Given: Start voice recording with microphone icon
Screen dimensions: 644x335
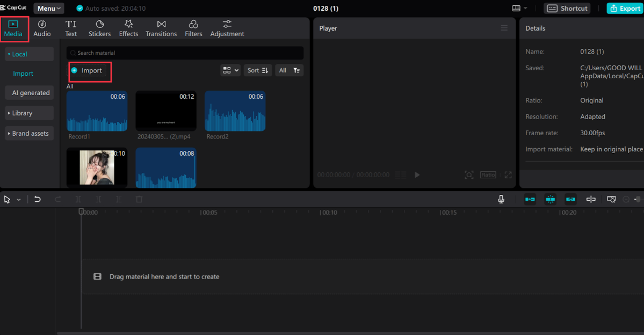Looking at the screenshot, I should point(501,200).
